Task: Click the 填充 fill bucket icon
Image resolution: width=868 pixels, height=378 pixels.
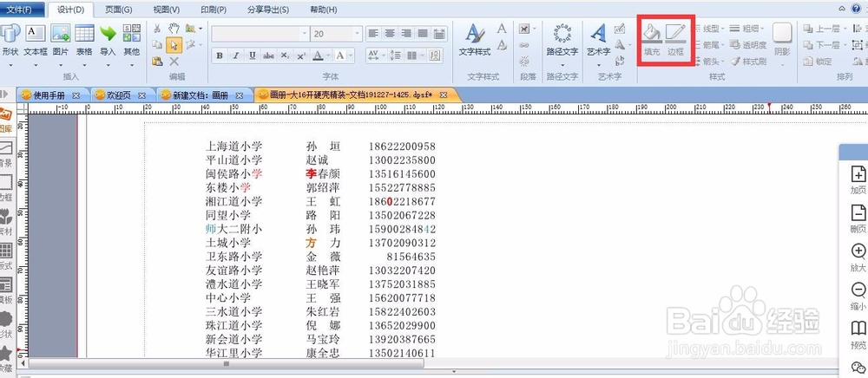Action: (x=652, y=33)
